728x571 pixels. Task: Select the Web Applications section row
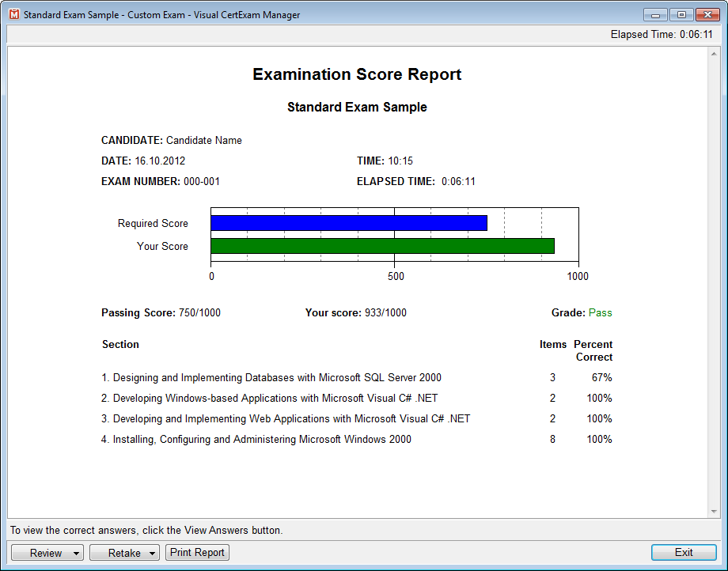(x=357, y=418)
